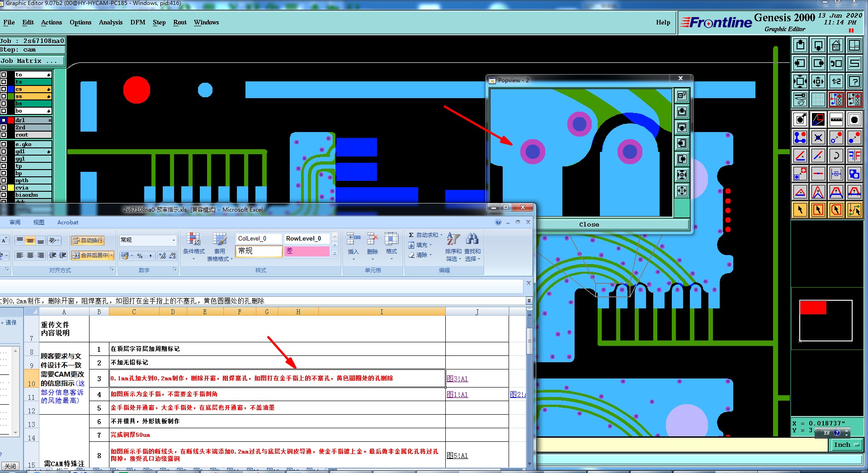Click the Help menu button

click(x=663, y=23)
